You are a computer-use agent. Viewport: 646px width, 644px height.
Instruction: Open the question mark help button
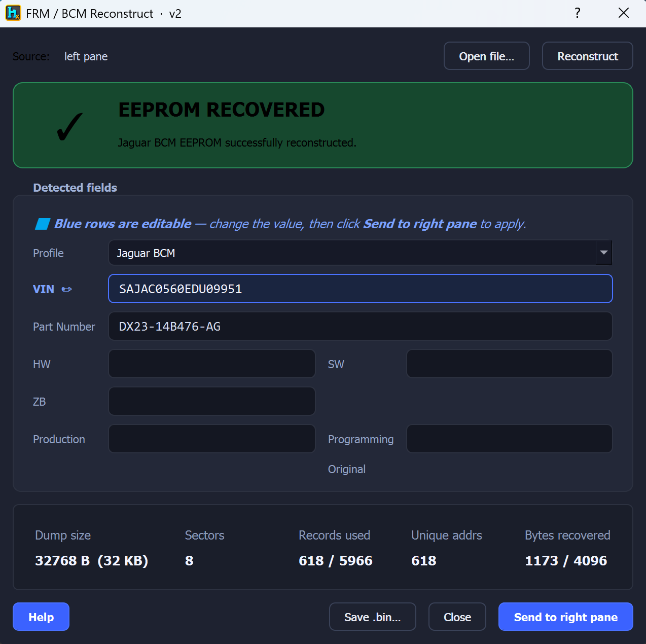coord(578,13)
